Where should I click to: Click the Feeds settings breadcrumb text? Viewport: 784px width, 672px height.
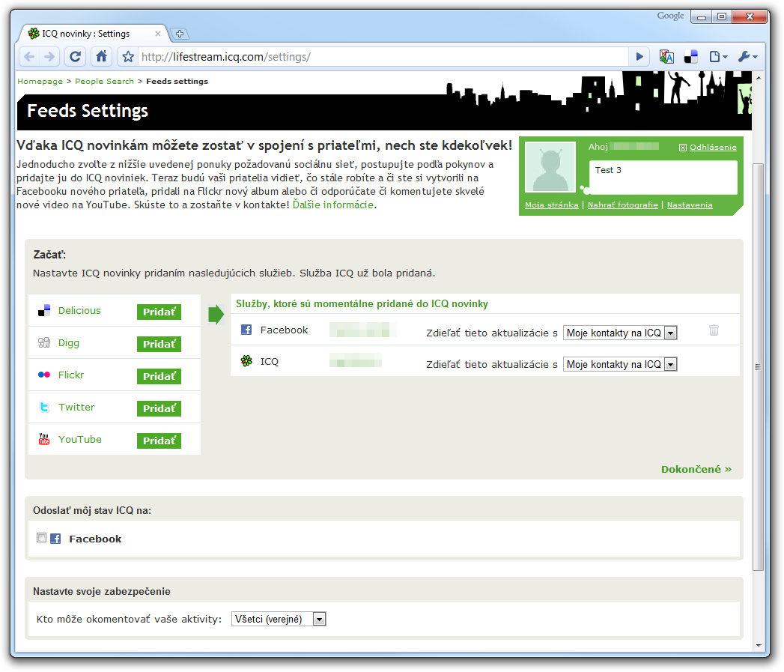(x=177, y=81)
